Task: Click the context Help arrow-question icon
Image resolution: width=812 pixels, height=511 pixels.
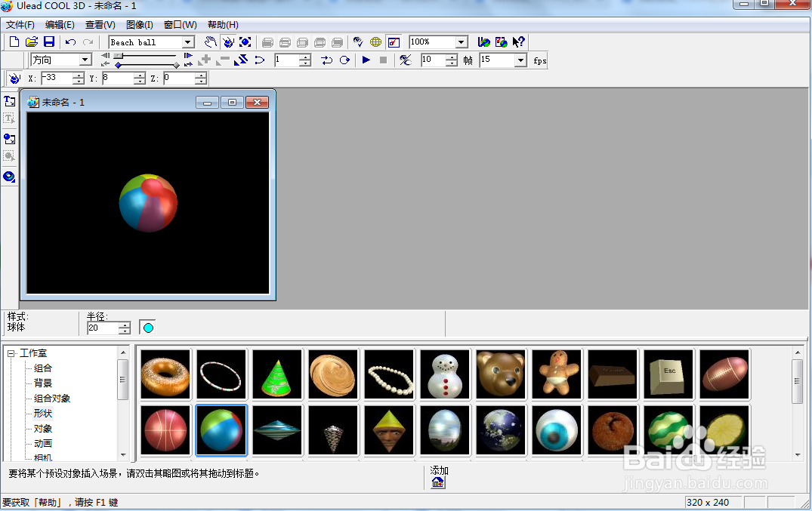Action: 518,42
